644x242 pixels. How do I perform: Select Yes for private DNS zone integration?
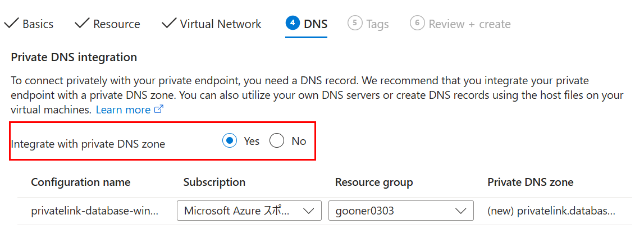click(230, 141)
